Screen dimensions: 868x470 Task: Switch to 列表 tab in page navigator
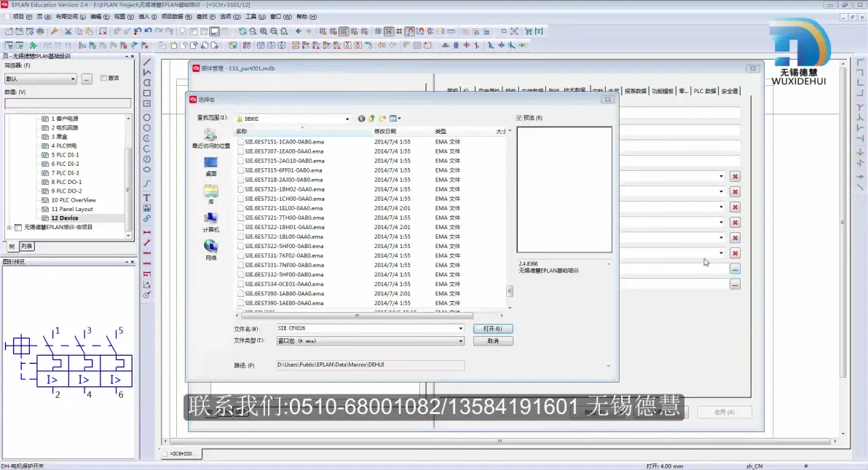tap(26, 247)
